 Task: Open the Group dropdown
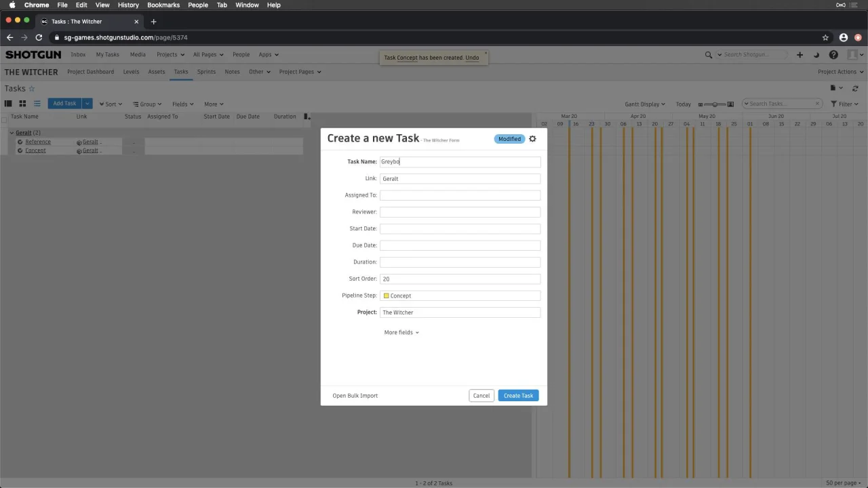click(147, 104)
